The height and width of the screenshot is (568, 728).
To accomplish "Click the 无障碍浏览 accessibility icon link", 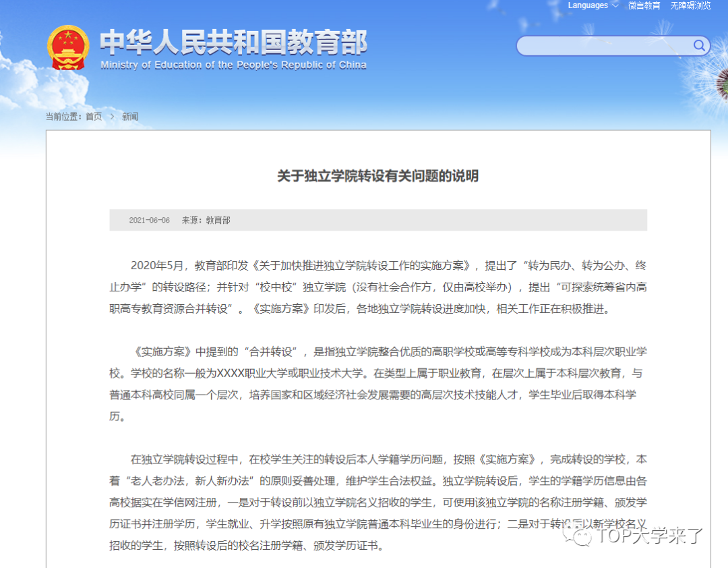I will (690, 5).
